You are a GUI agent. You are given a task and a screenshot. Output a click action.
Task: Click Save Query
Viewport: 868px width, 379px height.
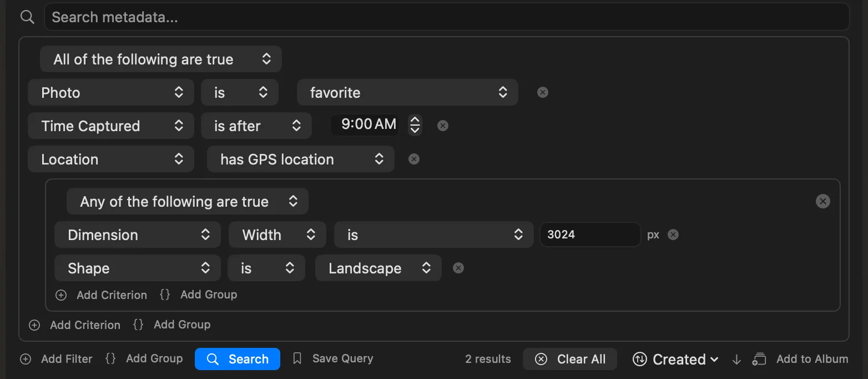point(333,358)
